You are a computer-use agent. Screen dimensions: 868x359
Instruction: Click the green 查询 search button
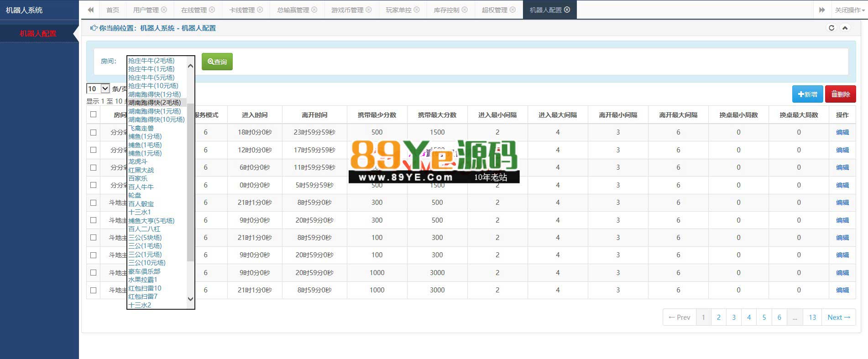pyautogui.click(x=217, y=62)
